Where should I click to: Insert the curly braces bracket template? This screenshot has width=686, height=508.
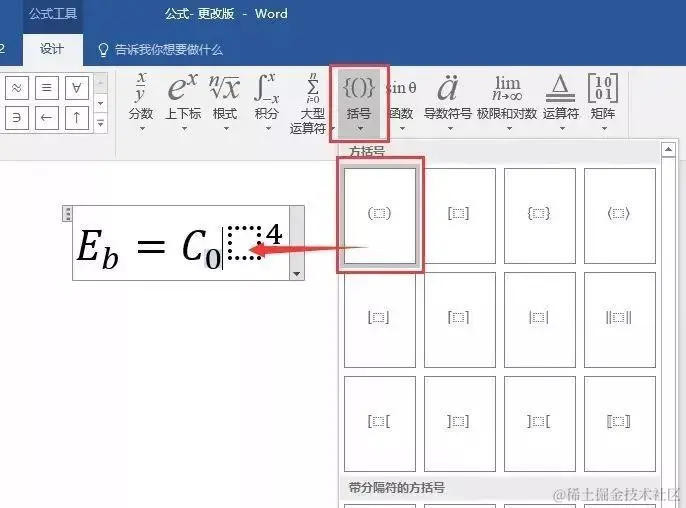(539, 216)
